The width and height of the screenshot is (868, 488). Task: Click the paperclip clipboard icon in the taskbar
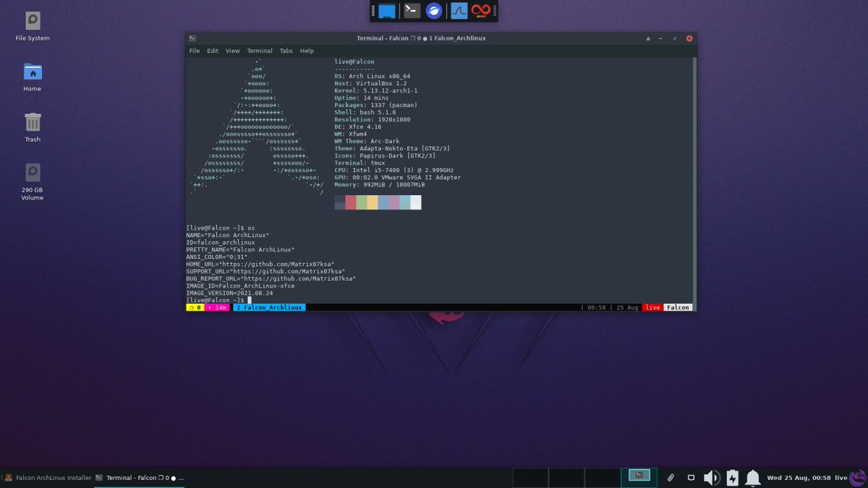[671, 477]
